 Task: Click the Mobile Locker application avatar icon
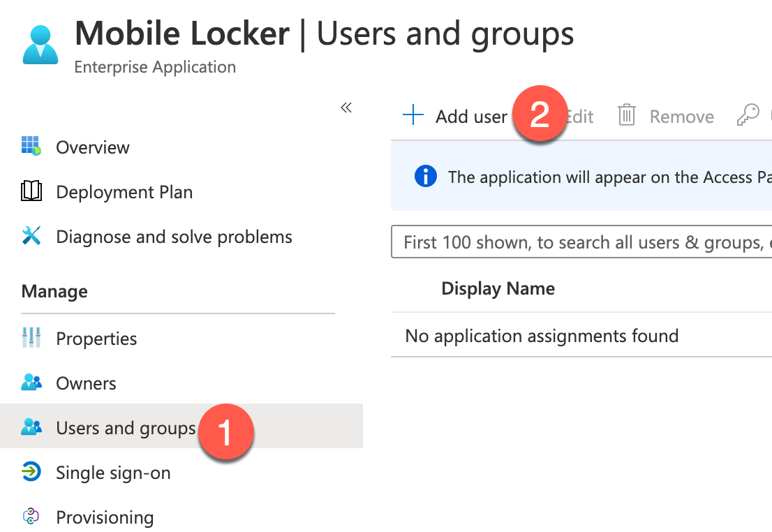[40, 45]
